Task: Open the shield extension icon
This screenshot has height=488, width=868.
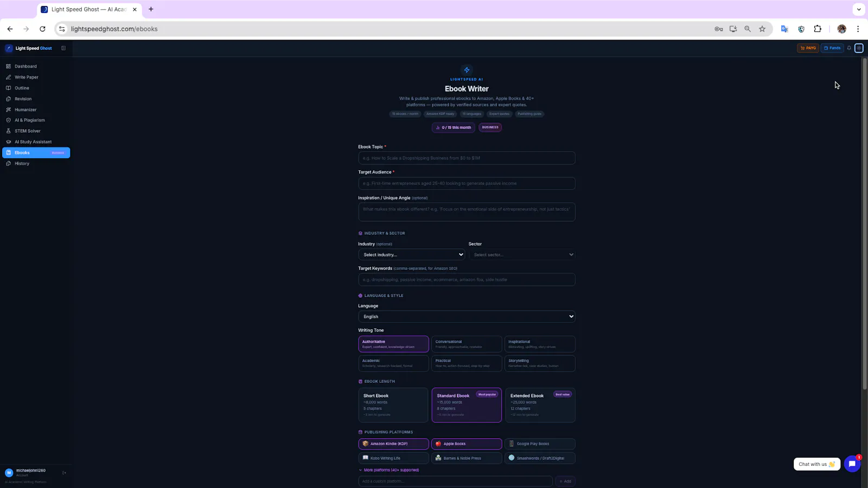Action: click(801, 29)
